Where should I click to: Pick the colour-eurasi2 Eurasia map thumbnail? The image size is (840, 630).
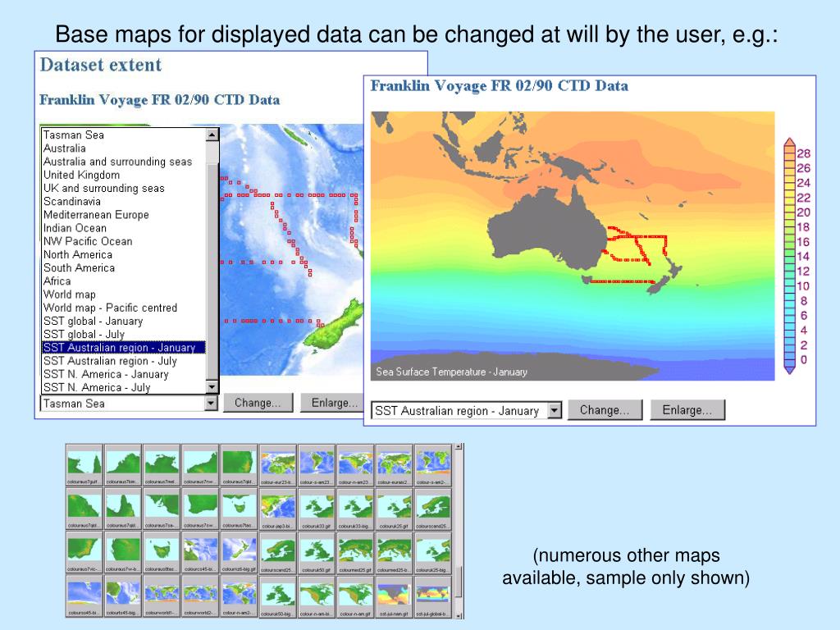[x=395, y=465]
